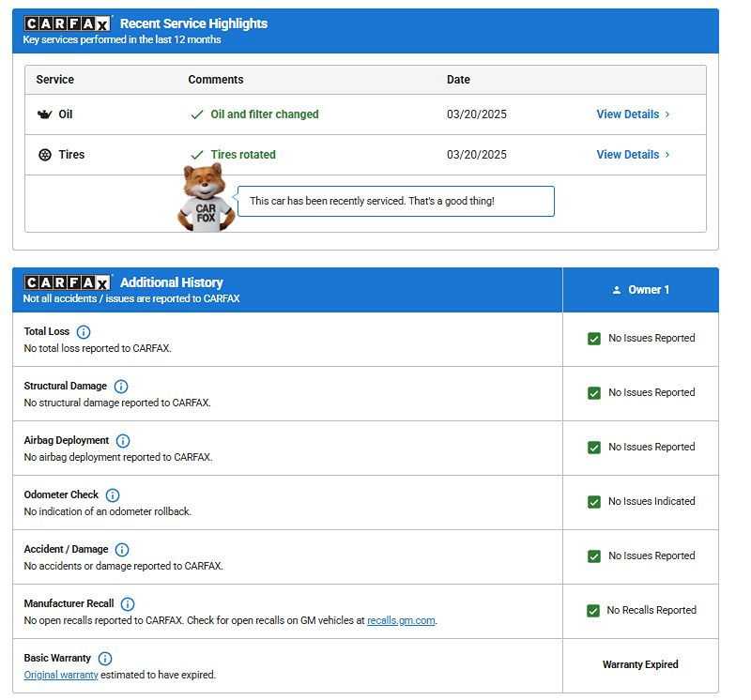Click No total loss reported to CARFAX text
Viewport: 751px width, 700px height.
pos(98,348)
